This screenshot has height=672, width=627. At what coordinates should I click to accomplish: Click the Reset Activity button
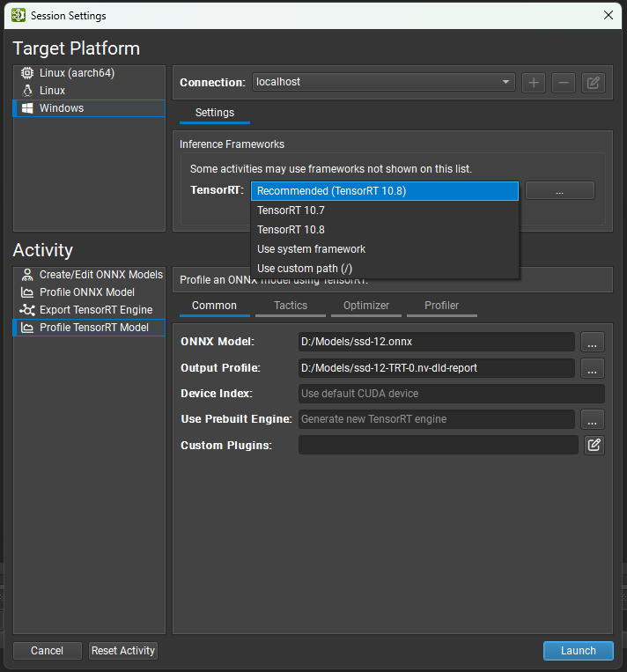123,651
